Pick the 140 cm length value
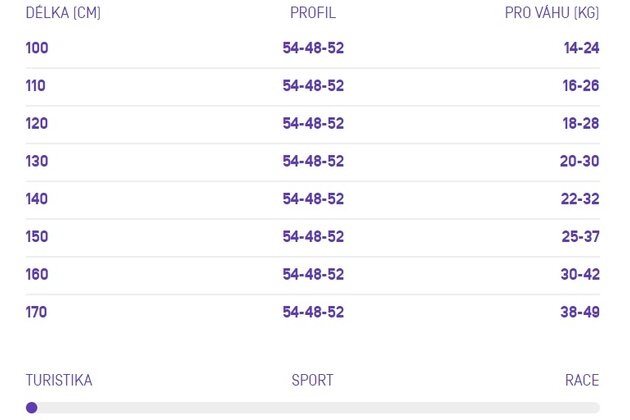Screen dimensions: 630x420 37,199
